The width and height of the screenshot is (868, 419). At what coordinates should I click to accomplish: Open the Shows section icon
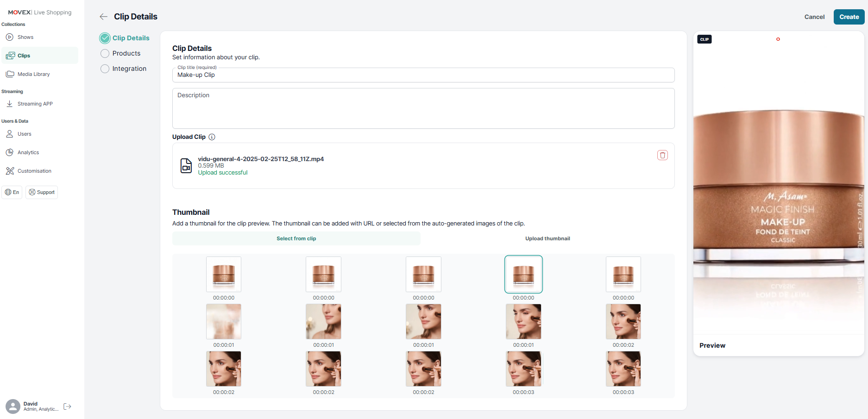pos(9,37)
